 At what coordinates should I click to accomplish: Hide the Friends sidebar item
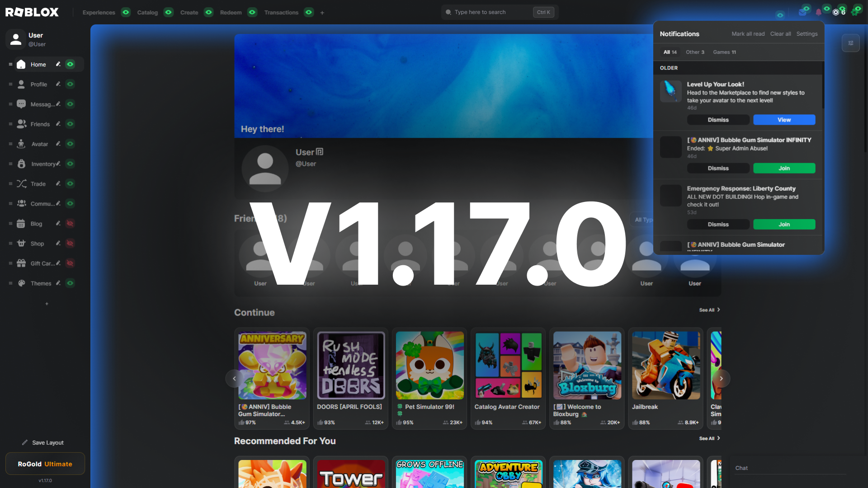point(70,124)
